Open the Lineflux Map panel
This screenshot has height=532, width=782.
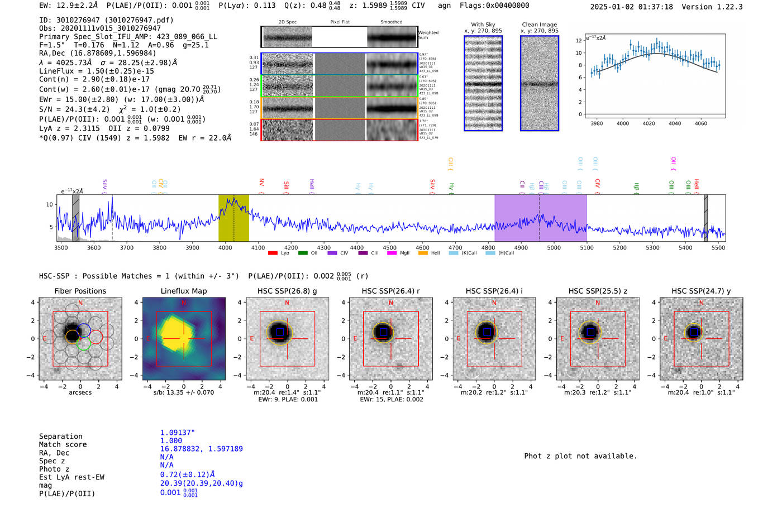point(184,339)
